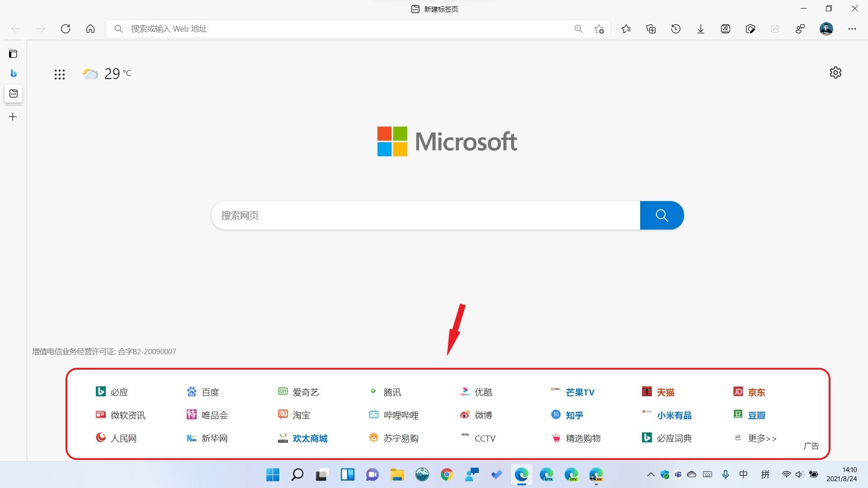Click the 搜索网页 search input box
This screenshot has height=488, width=868.
click(x=425, y=216)
